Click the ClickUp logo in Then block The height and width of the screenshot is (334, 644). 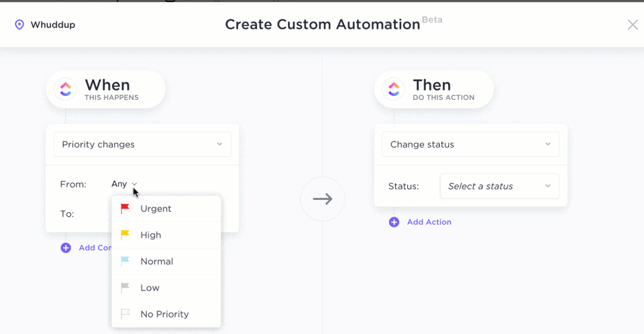point(394,89)
